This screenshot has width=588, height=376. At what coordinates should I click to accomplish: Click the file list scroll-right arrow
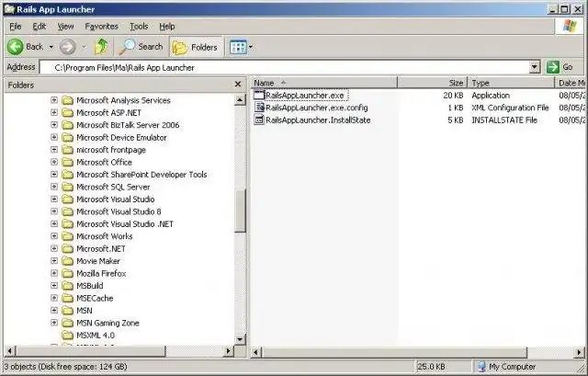tap(580, 352)
